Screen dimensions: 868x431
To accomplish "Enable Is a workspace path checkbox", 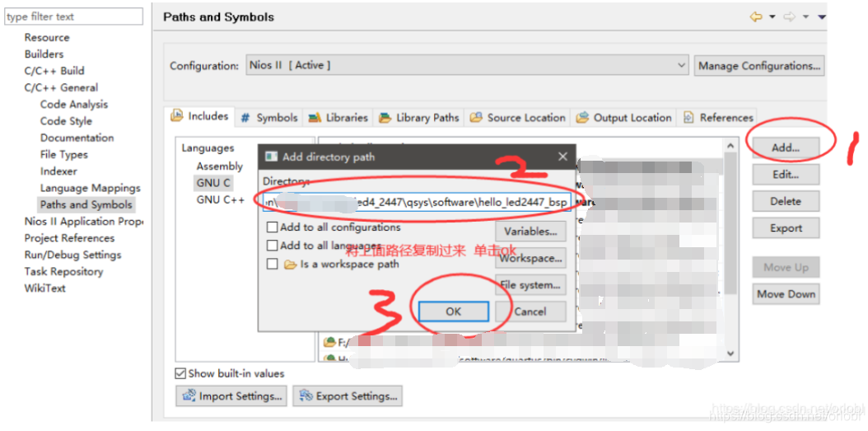I will pyautogui.click(x=272, y=265).
